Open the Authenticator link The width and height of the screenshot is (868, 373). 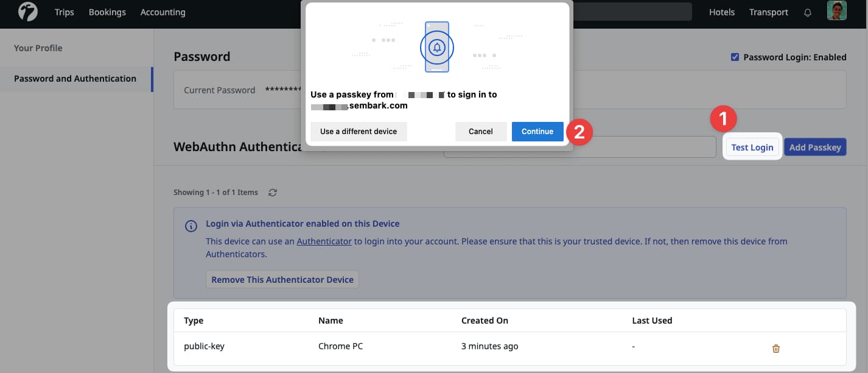pyautogui.click(x=324, y=241)
